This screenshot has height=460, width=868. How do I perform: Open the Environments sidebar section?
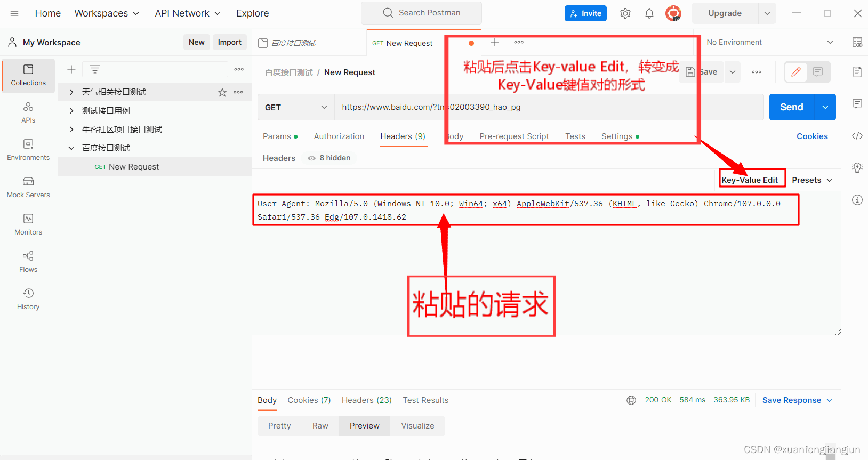pyautogui.click(x=28, y=150)
